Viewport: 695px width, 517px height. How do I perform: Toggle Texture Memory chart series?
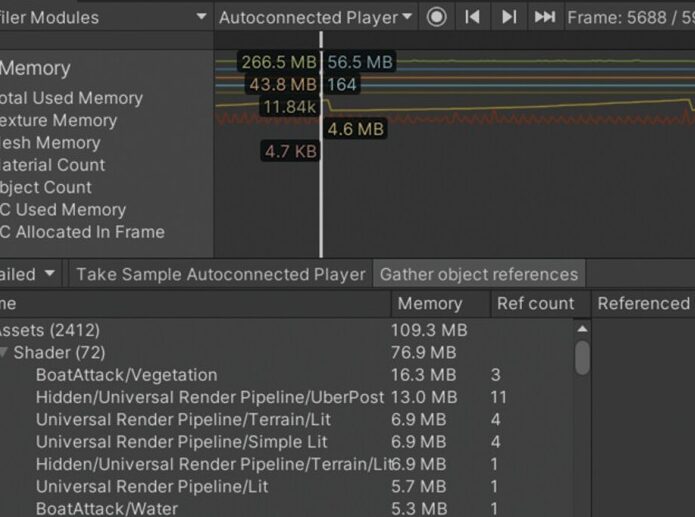58,121
